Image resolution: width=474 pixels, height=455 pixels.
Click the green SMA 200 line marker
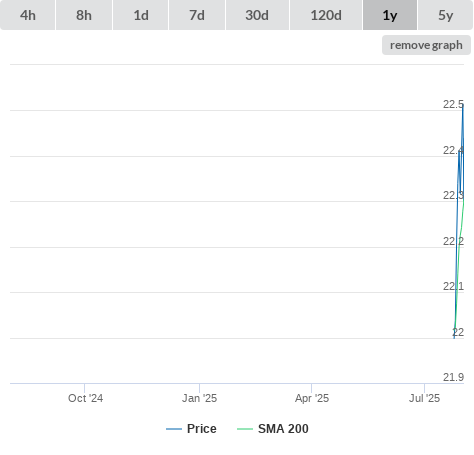tap(245, 429)
